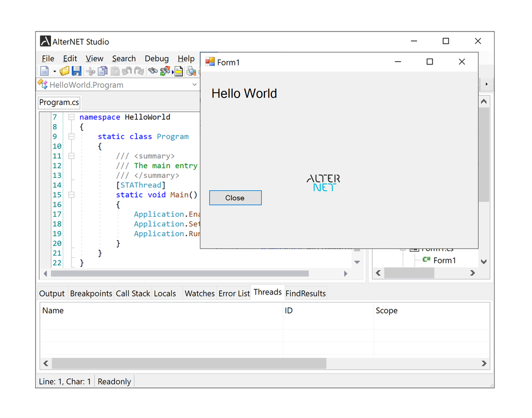The height and width of the screenshot is (418, 532).
Task: Switch to the Breakpoints tab
Action: click(x=90, y=293)
